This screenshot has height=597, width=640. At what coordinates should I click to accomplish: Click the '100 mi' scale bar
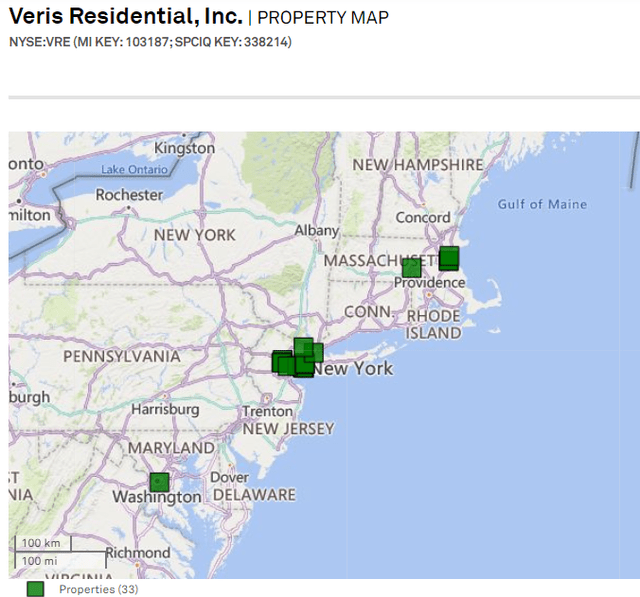[x=60, y=560]
